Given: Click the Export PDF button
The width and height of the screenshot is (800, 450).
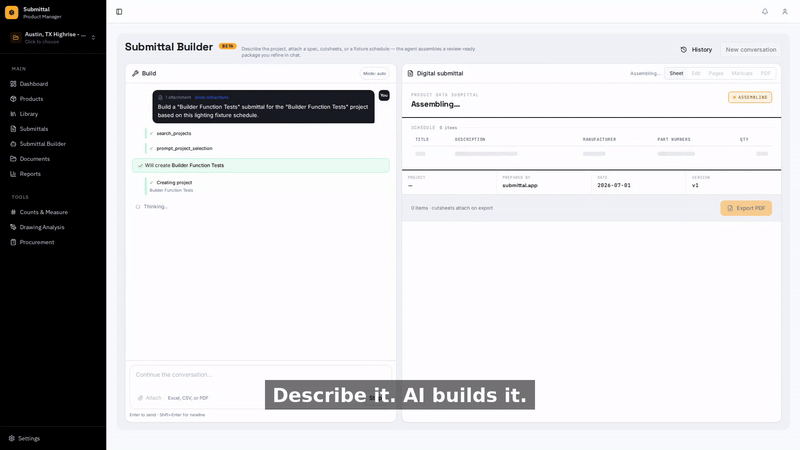Looking at the screenshot, I should click(746, 208).
